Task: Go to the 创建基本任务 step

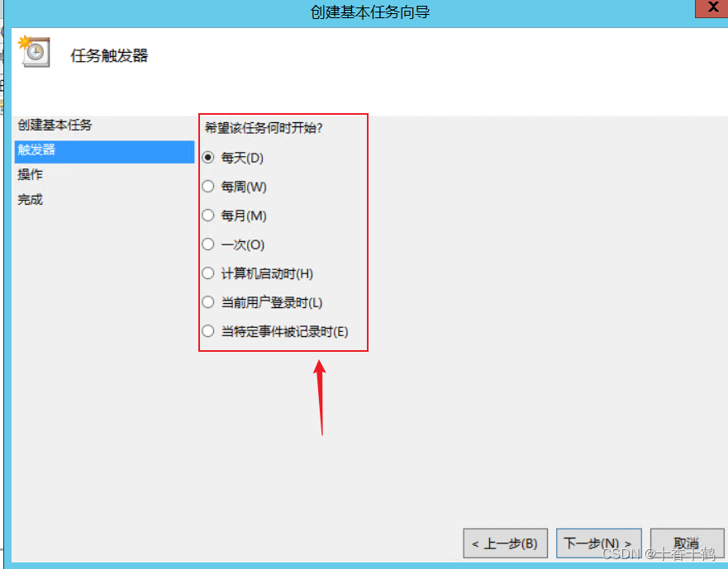Action: pyautogui.click(x=55, y=125)
